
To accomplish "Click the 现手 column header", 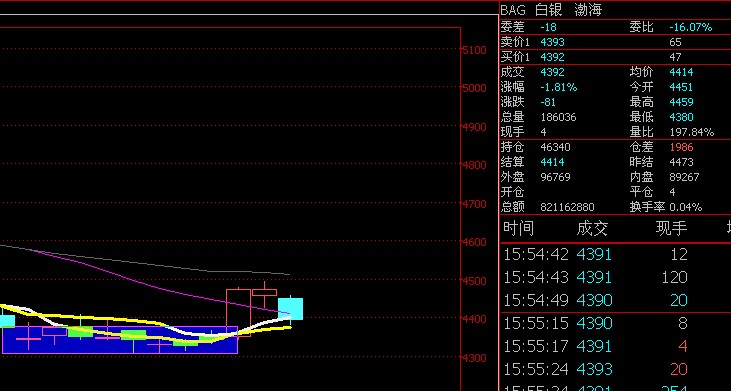I will point(671,228).
